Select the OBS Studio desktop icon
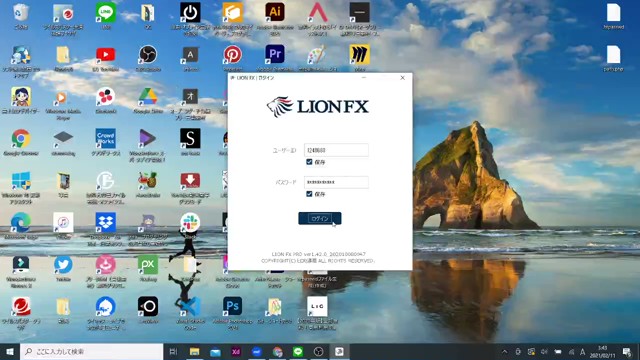The image size is (640, 360). click(148, 58)
